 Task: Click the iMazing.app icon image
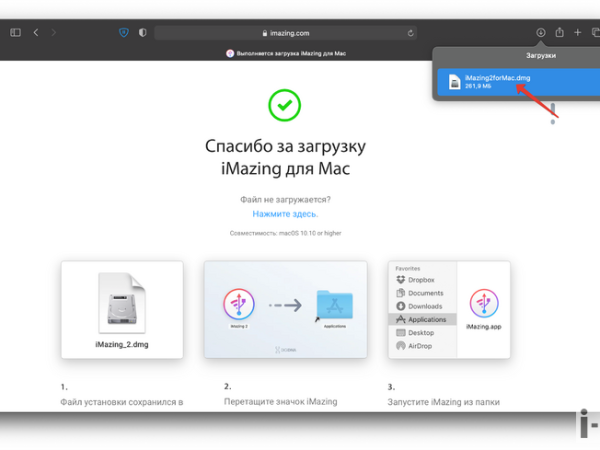pos(483,305)
